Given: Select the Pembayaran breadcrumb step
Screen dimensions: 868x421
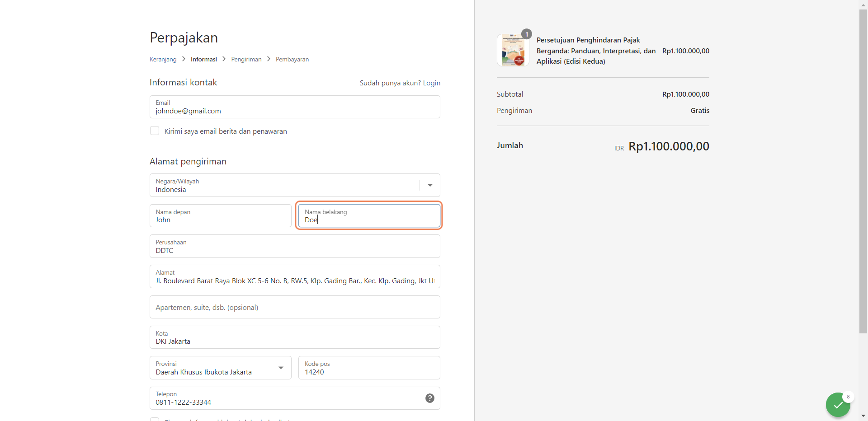Looking at the screenshot, I should tap(292, 59).
